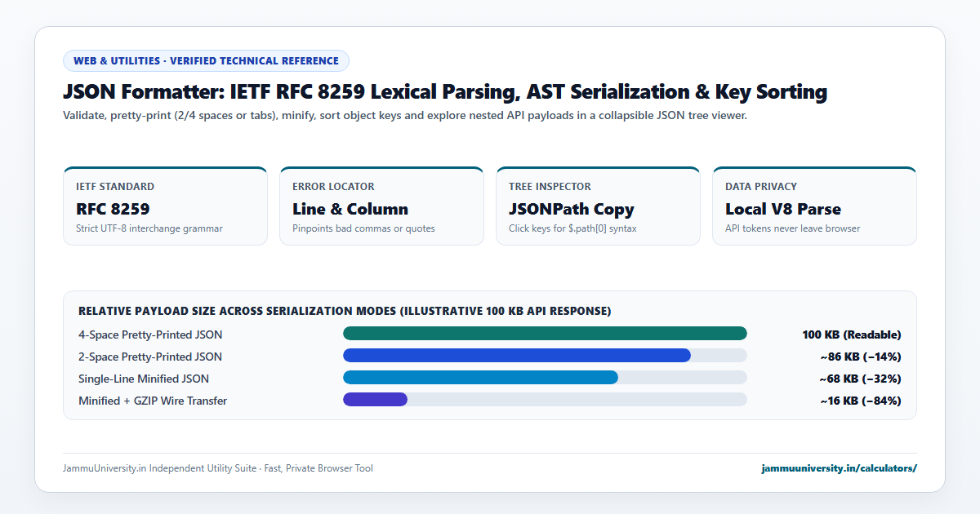Click the JSON Formatter main heading

pos(445,91)
